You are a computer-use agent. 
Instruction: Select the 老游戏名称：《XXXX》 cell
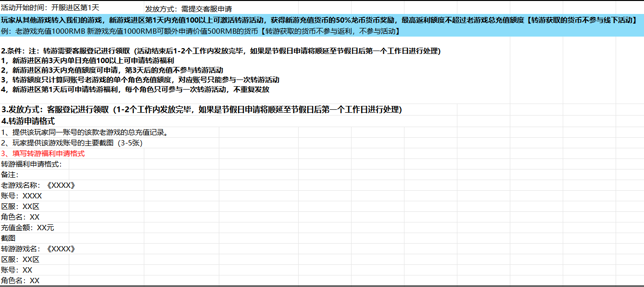pos(38,185)
